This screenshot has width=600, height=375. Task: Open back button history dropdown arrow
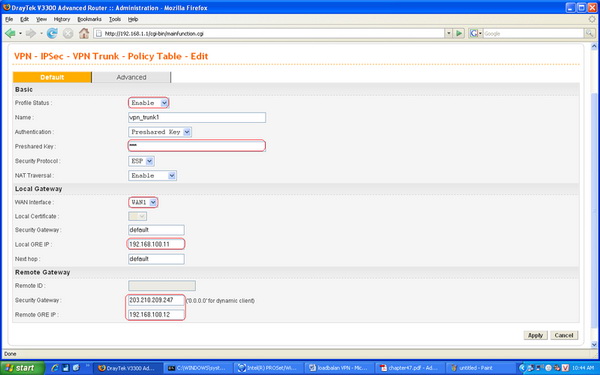tap(20, 34)
